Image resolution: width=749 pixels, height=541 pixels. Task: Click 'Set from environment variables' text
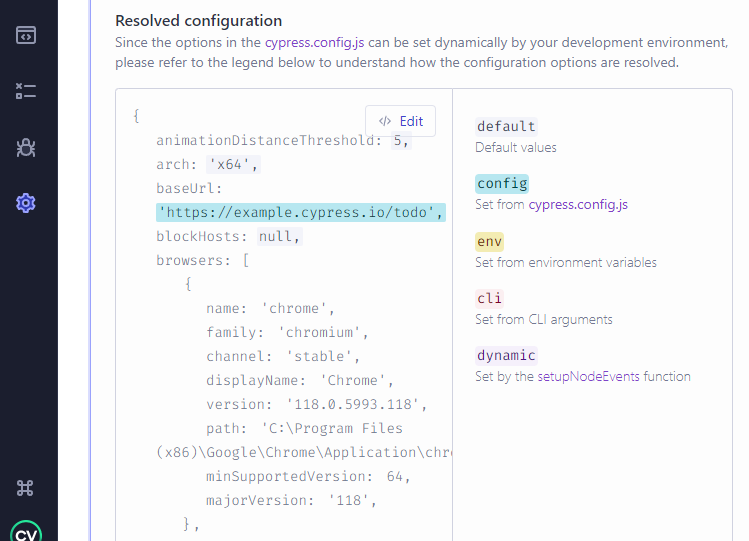(x=566, y=262)
